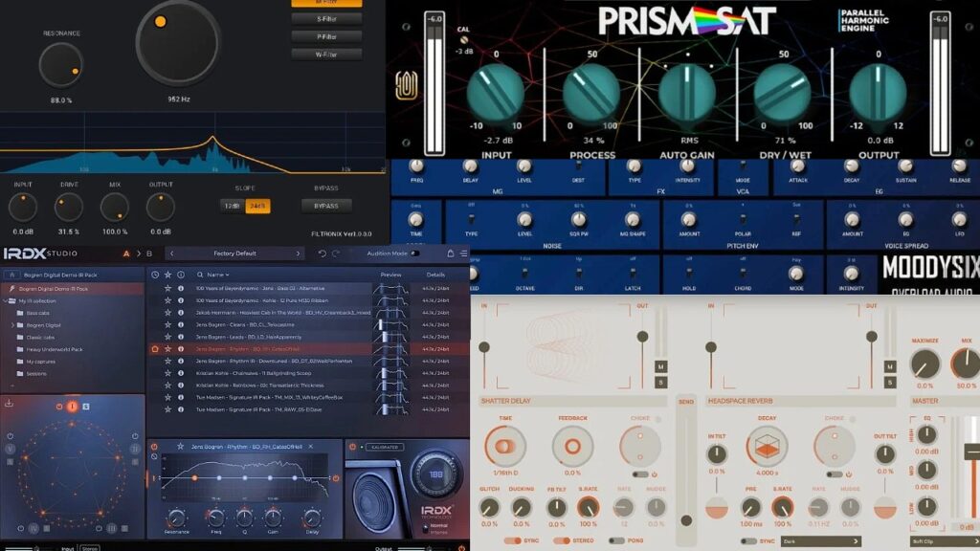This screenshot has height=551, width=980.
Task: Click the undo arrow in IRDX Studio
Action: pos(322,253)
